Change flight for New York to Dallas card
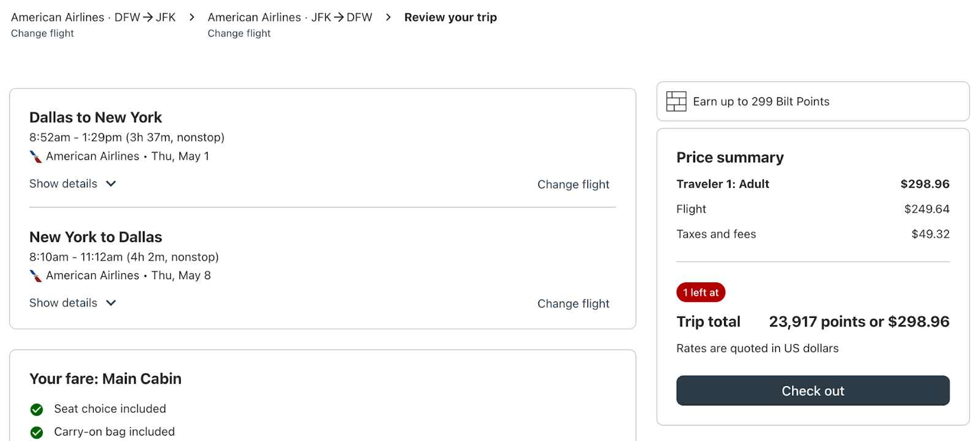Screen dimensions: 980x441 [573, 304]
